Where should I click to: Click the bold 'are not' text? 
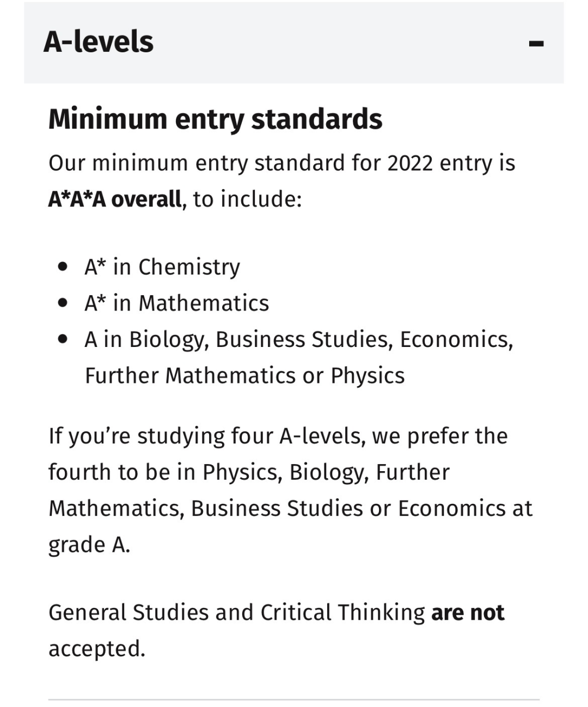click(468, 613)
